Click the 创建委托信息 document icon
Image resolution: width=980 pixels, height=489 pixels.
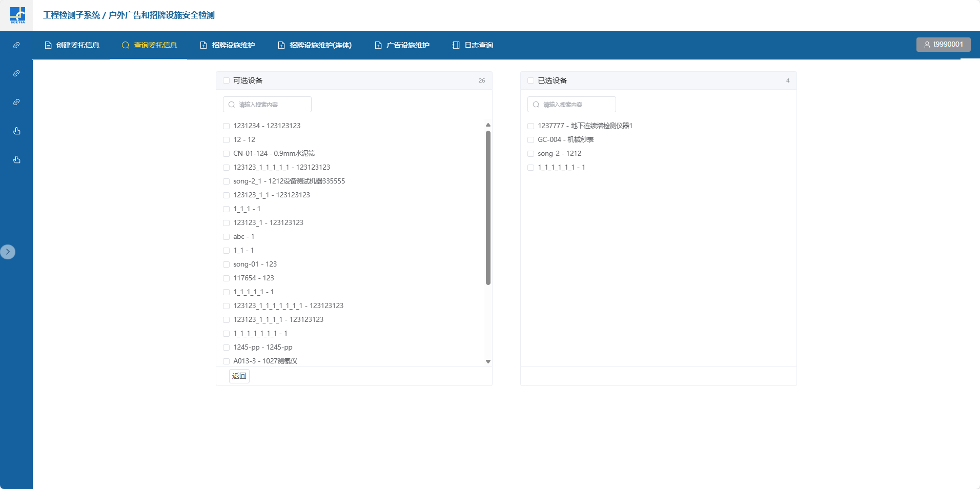pyautogui.click(x=48, y=45)
